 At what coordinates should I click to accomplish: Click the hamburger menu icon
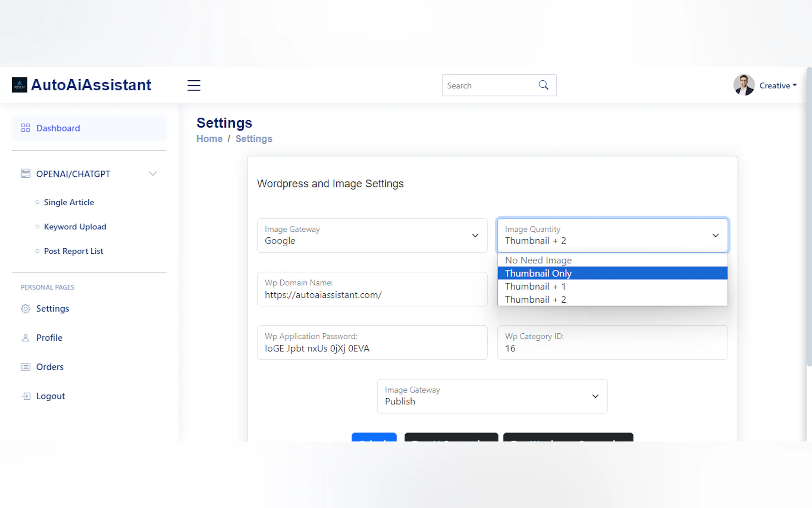194,85
